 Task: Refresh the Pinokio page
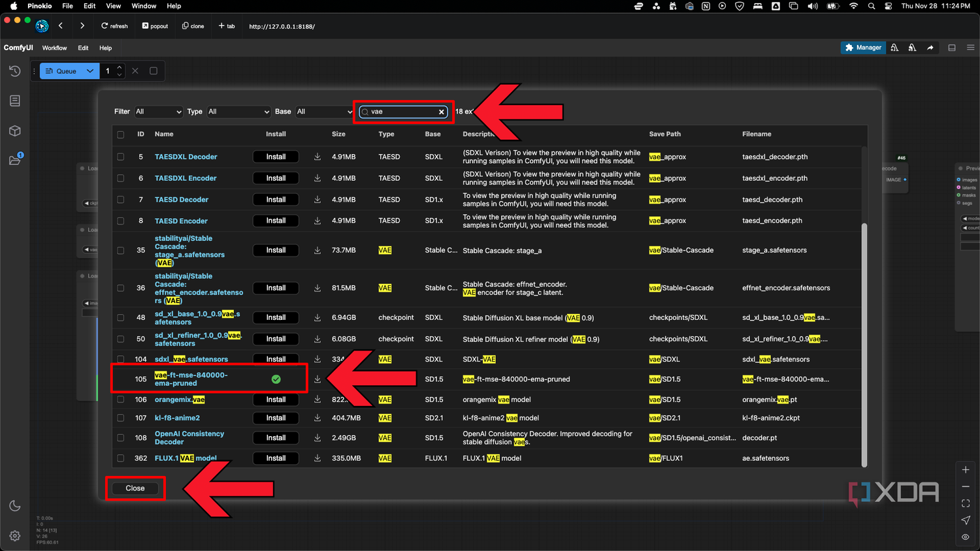(114, 26)
